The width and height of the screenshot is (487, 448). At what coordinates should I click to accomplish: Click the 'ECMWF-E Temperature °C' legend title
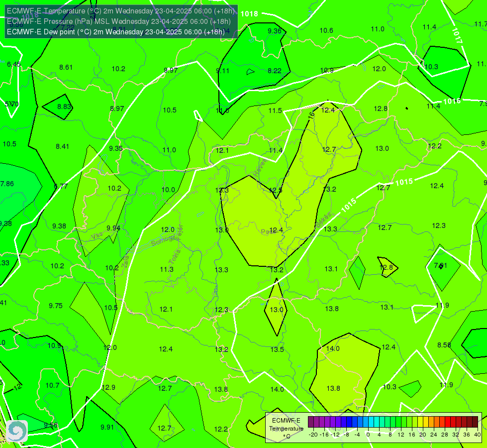pos(286,429)
